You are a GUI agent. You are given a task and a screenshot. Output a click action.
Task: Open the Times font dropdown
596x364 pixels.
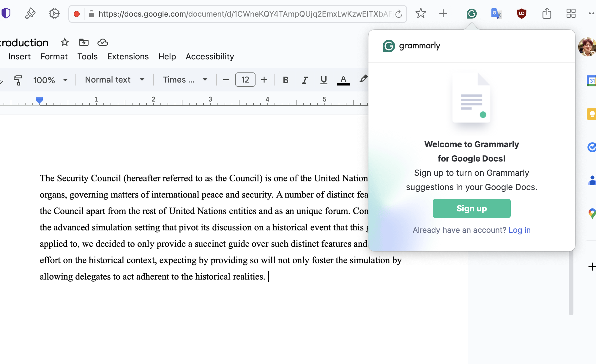tap(185, 80)
